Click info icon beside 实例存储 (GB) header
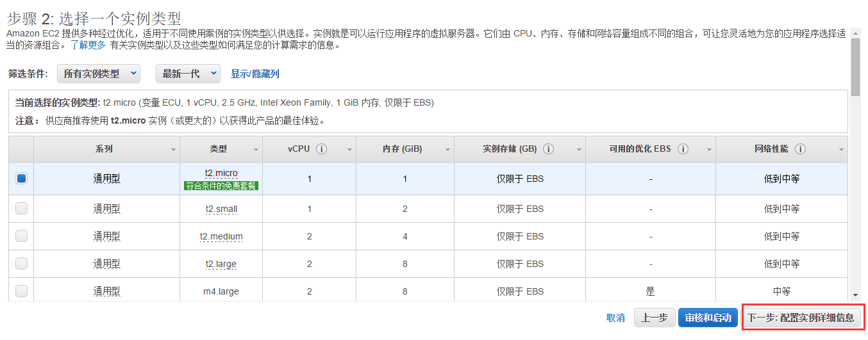868x340 pixels. (548, 149)
